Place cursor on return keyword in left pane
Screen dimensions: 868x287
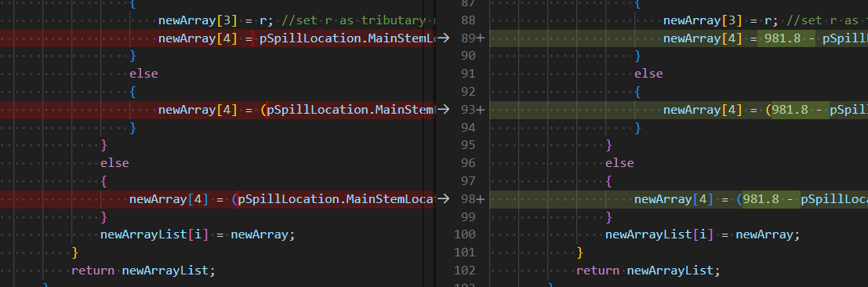93,271
